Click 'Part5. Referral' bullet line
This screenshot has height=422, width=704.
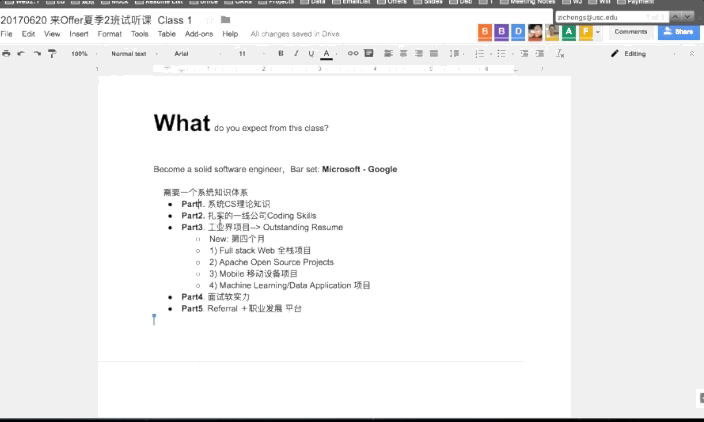pyautogui.click(x=241, y=308)
